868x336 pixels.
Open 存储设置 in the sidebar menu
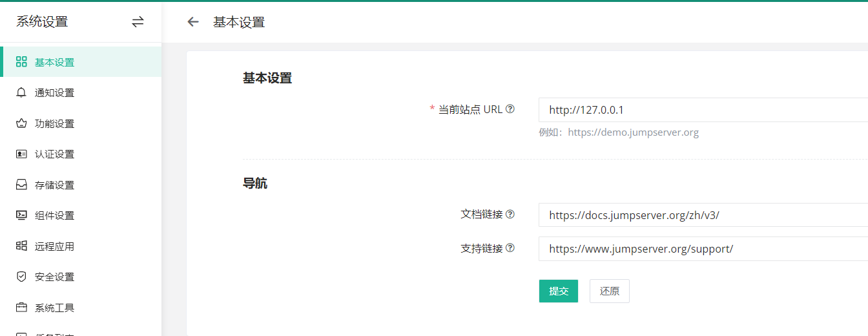[81, 185]
